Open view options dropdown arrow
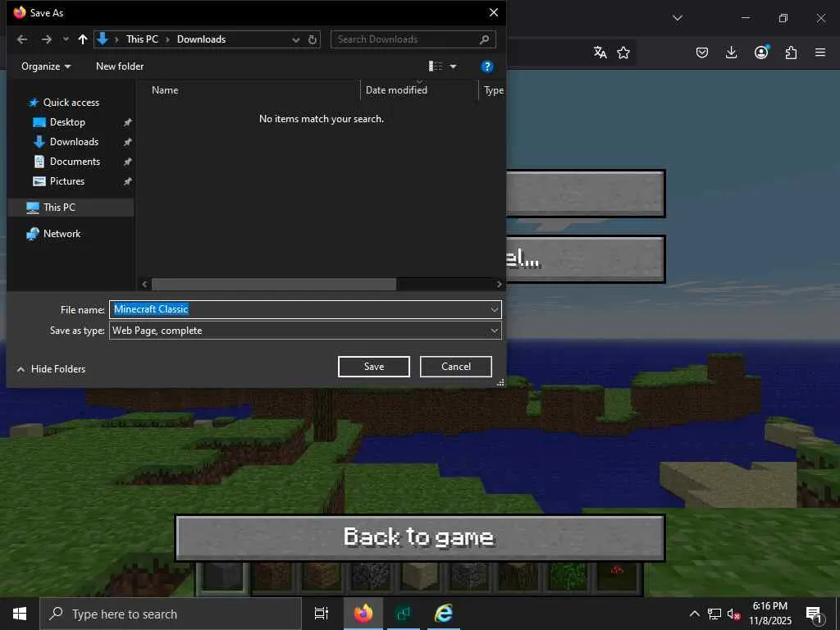The width and height of the screenshot is (840, 630). pos(453,66)
